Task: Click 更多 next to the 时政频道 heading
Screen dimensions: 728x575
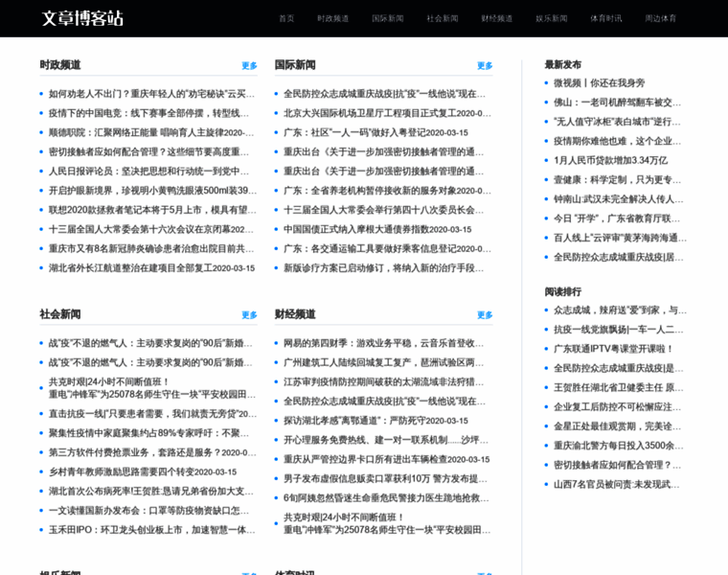Action: coord(249,65)
